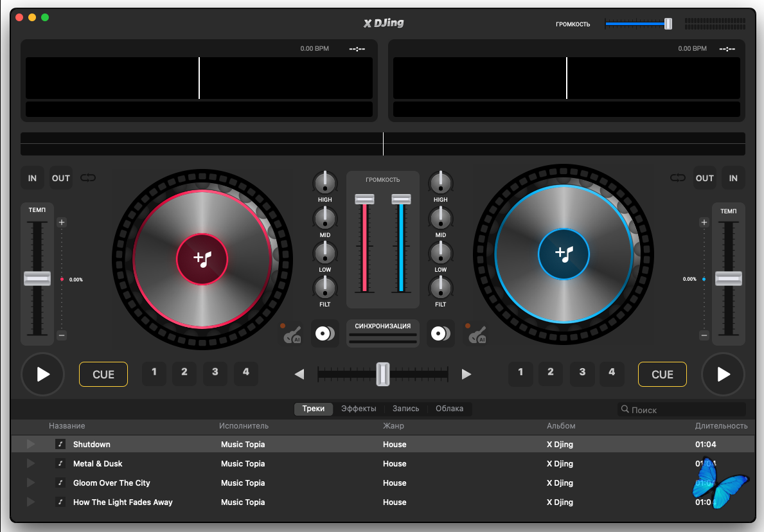Image resolution: width=764 pixels, height=532 pixels.
Task: Set left deck loop IN point
Action: coord(32,178)
